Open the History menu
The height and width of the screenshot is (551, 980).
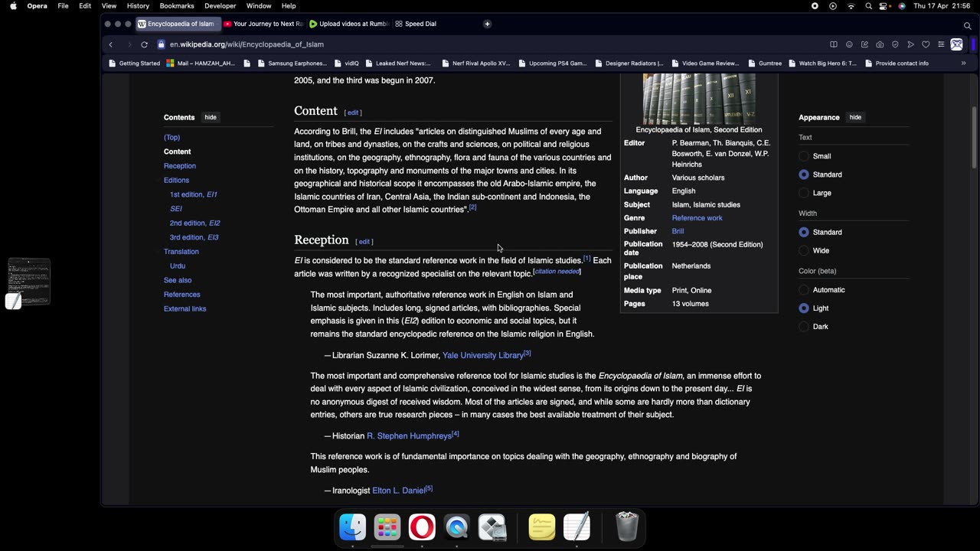coord(138,6)
